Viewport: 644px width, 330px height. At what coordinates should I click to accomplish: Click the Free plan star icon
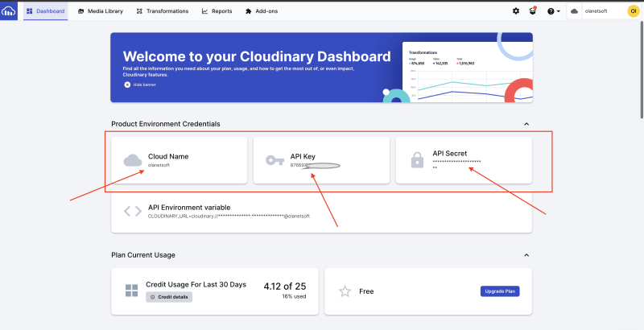click(345, 291)
